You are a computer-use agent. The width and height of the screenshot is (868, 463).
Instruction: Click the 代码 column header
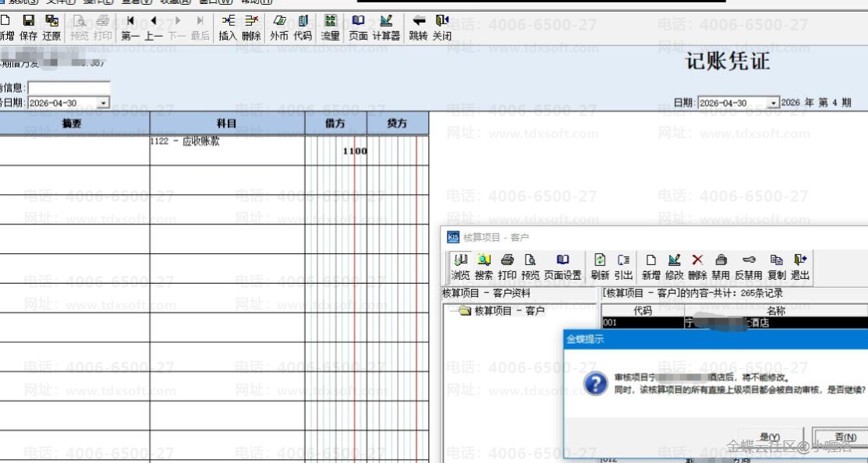[642, 311]
